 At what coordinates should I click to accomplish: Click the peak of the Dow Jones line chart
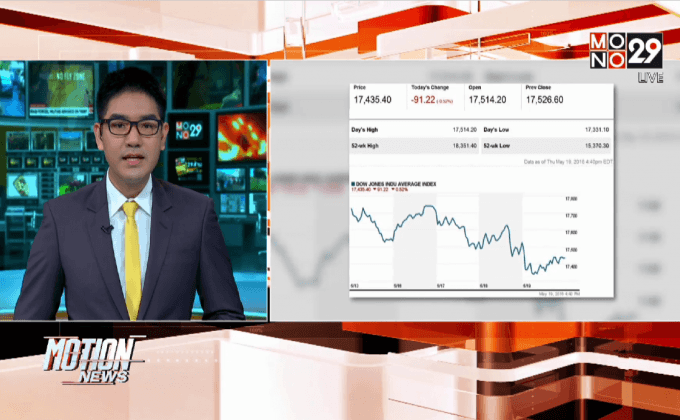pyautogui.click(x=429, y=207)
